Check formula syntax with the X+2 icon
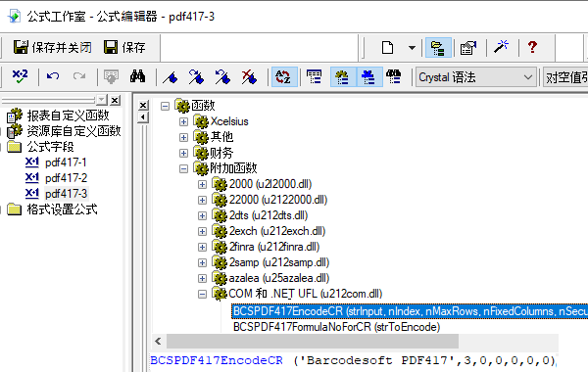Image resolution: width=588 pixels, height=372 pixels. [20, 76]
